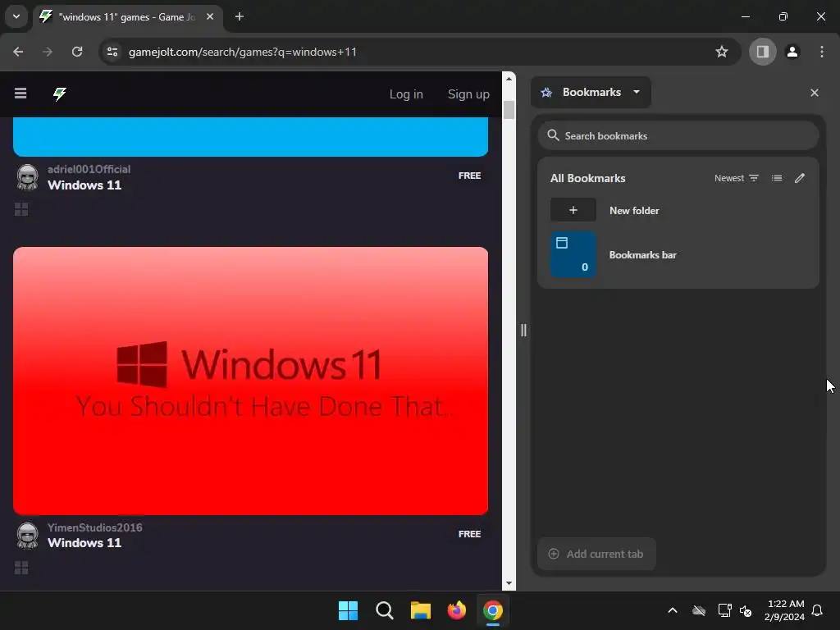Open the adriel001Official author name
The image size is (840, 630).
(89, 169)
